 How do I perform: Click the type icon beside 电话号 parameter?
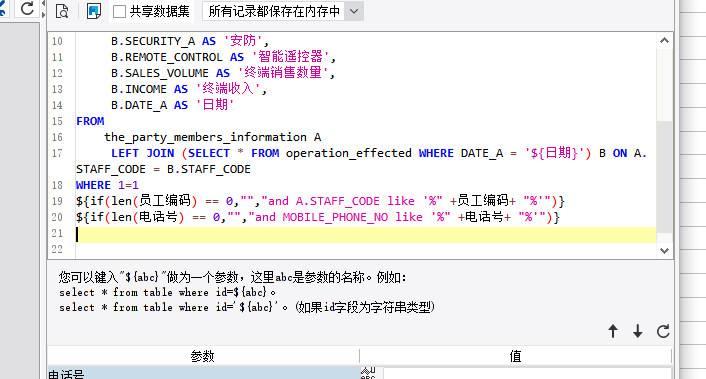(368, 373)
